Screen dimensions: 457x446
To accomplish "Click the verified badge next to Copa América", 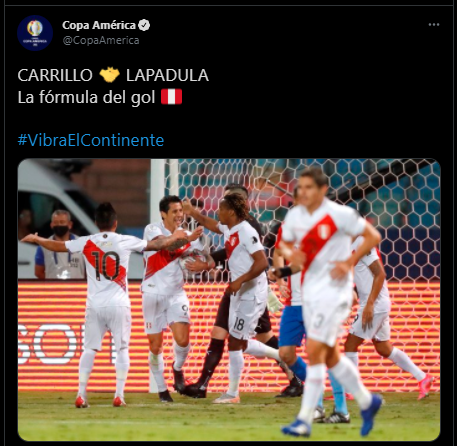I will [x=144, y=25].
